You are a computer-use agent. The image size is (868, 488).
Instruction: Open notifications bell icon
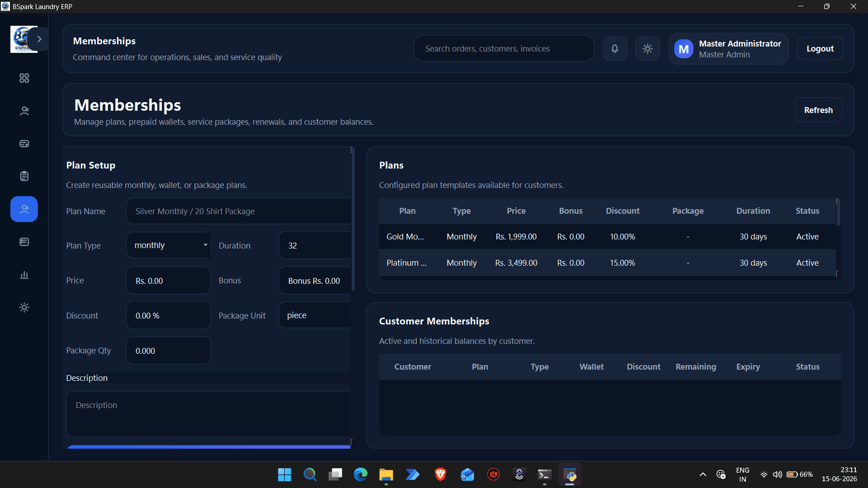pyautogui.click(x=615, y=48)
